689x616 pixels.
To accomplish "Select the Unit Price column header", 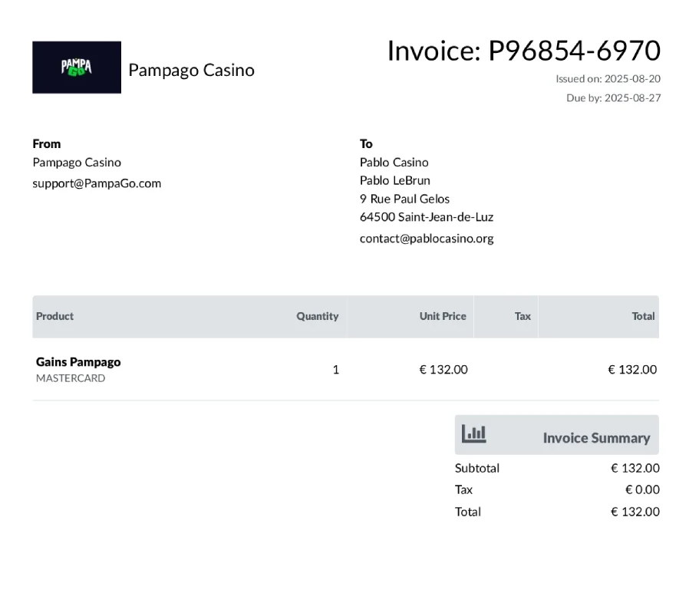I will [x=443, y=316].
